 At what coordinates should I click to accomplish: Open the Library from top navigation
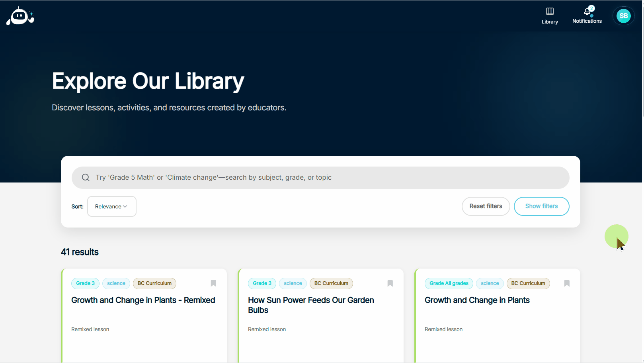coord(550,16)
